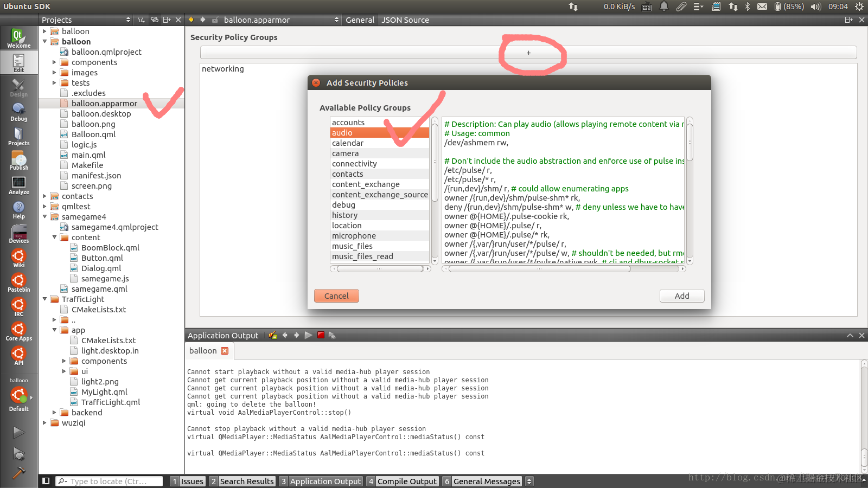Switch to Edit mode in sidebar

coord(19,63)
